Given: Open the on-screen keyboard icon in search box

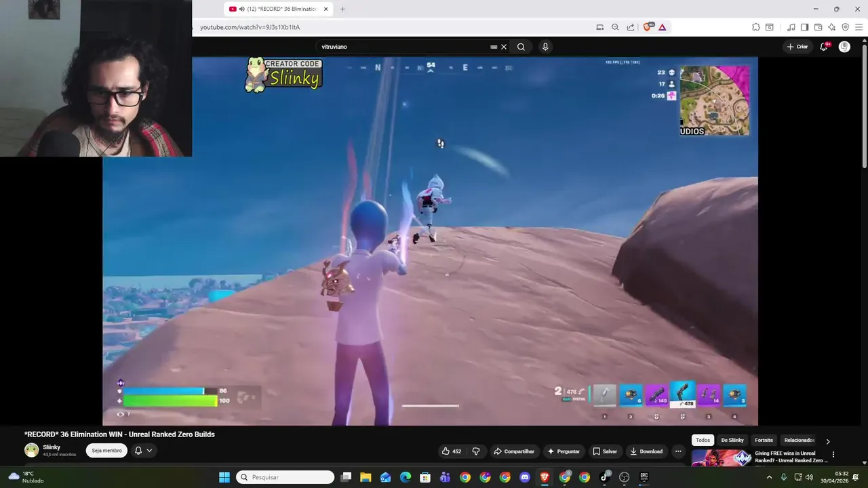Looking at the screenshot, I should pos(494,47).
